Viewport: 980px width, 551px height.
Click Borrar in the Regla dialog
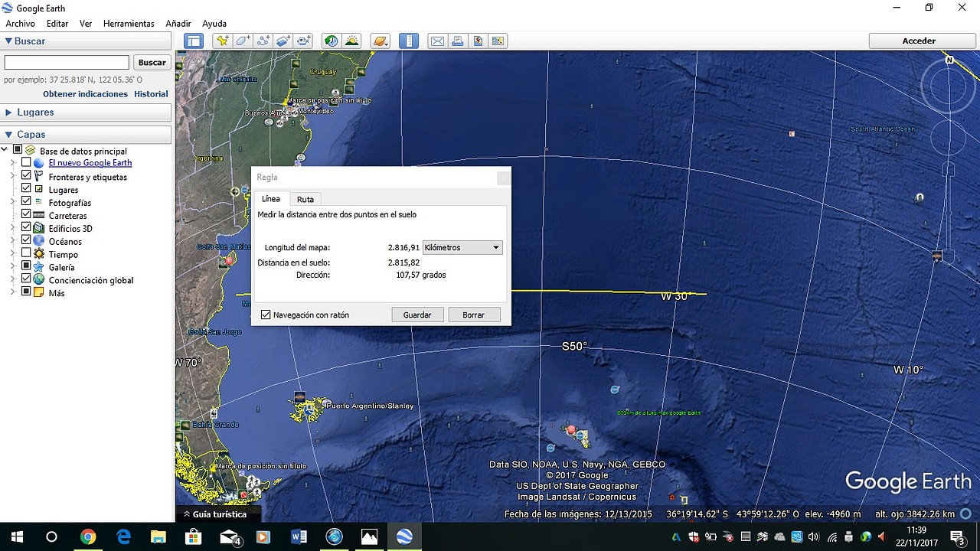click(x=473, y=315)
